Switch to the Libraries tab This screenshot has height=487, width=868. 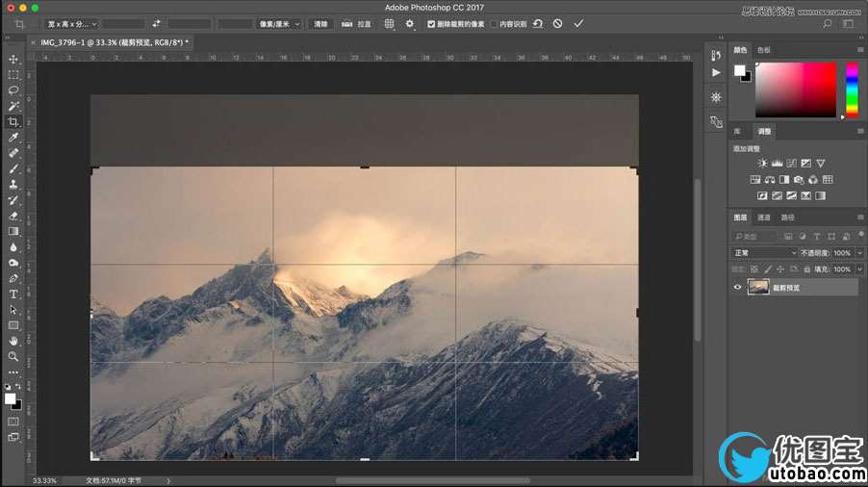pyautogui.click(x=737, y=131)
